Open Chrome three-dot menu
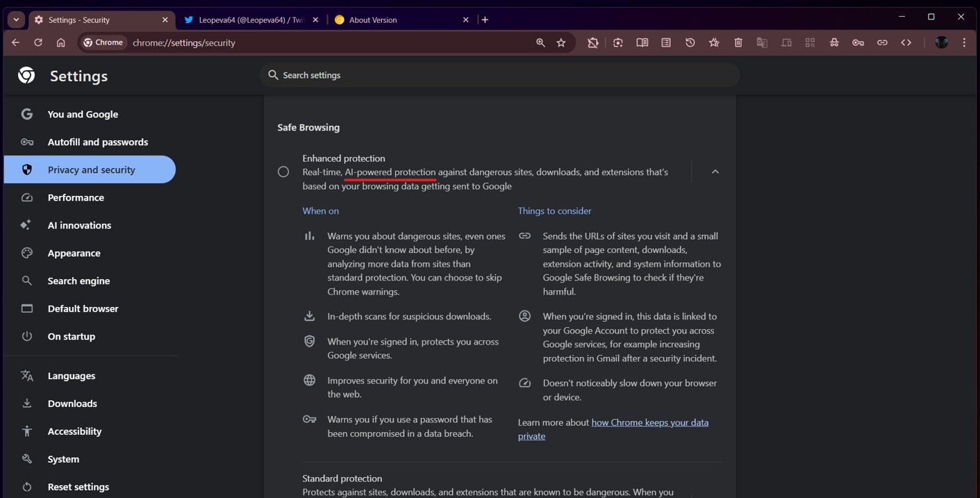This screenshot has width=980, height=498. (964, 42)
